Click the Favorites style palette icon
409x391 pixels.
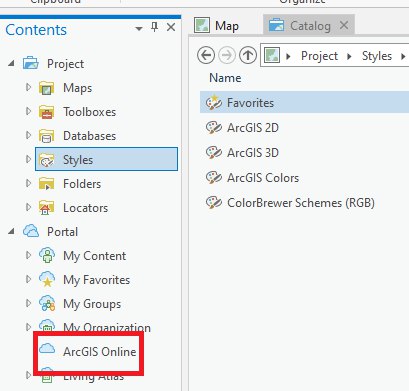click(214, 102)
